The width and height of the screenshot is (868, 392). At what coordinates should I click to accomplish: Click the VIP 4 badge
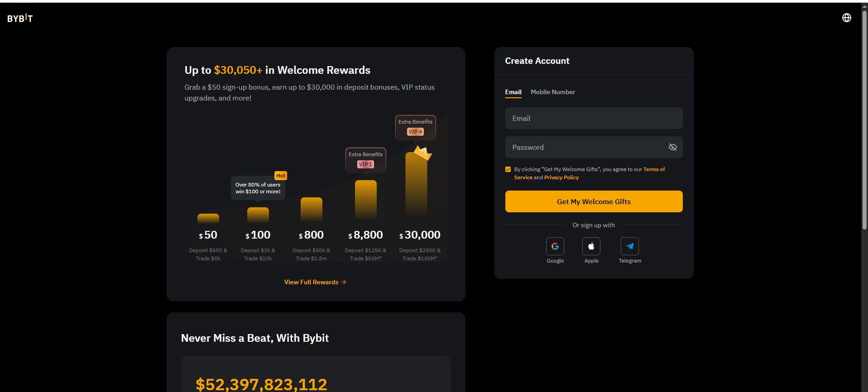point(415,132)
